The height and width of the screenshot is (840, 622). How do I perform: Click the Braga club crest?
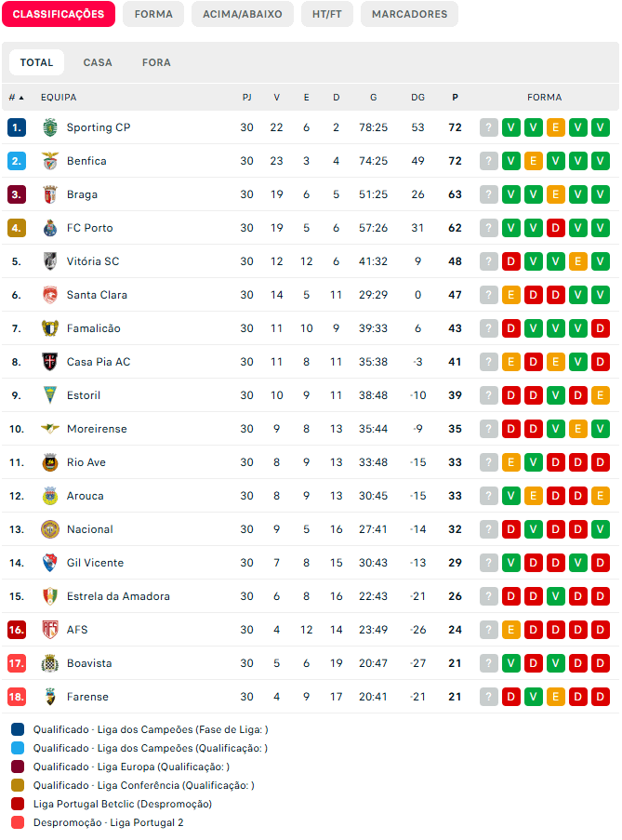click(48, 194)
